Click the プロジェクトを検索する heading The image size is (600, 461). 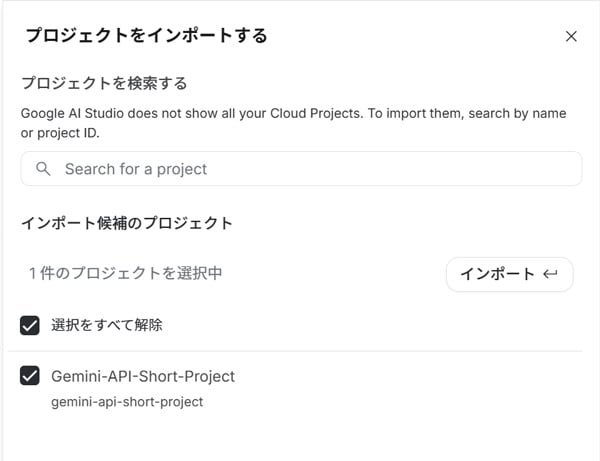[x=104, y=83]
